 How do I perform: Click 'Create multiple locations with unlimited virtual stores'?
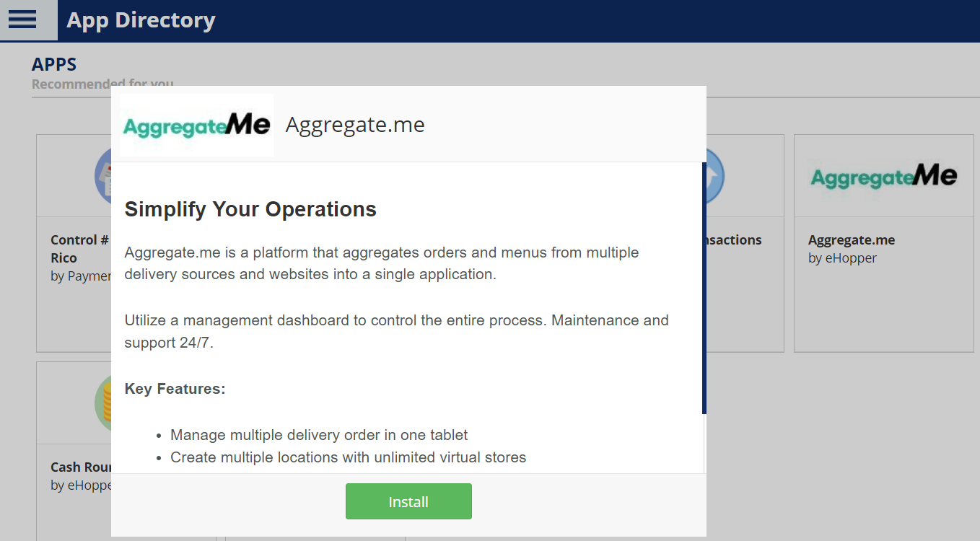[348, 457]
